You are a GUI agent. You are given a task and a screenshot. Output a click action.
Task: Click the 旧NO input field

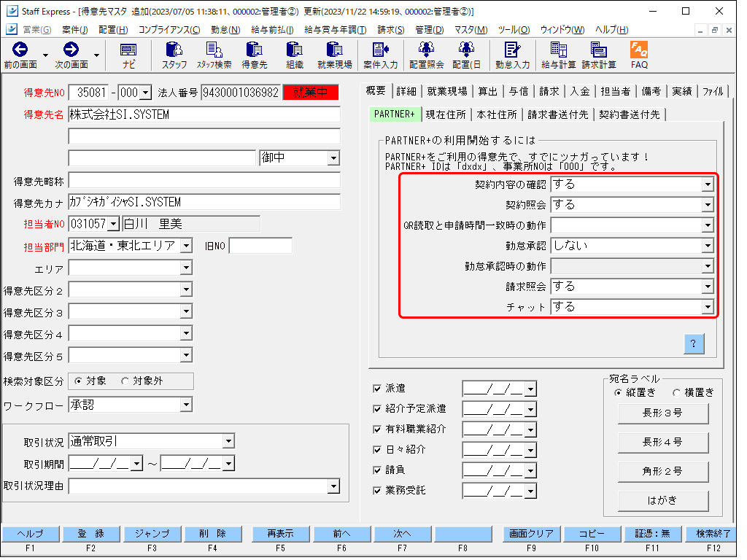(260, 246)
